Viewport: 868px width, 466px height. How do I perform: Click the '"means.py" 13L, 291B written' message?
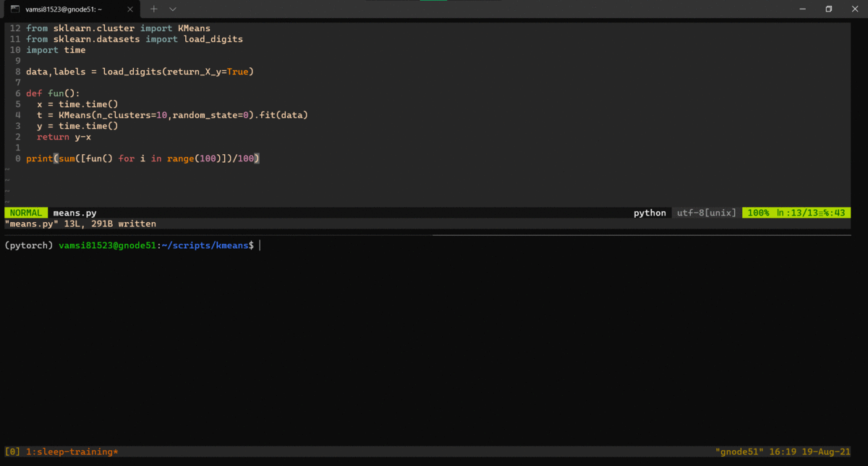[x=80, y=224]
